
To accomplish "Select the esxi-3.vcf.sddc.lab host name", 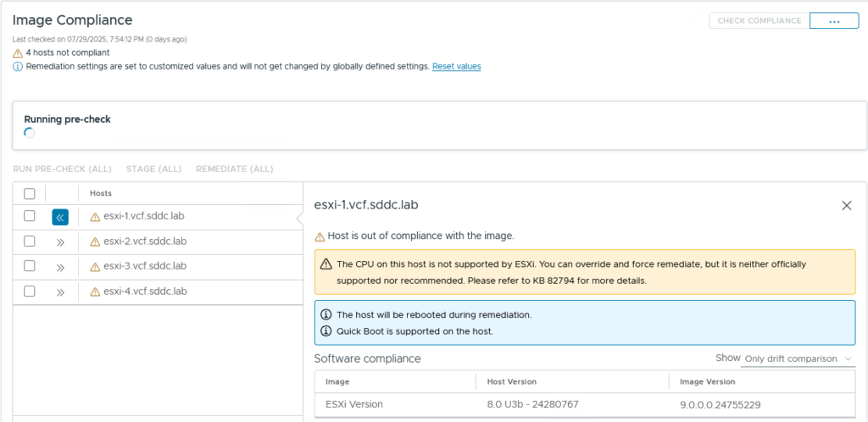I will pyautogui.click(x=144, y=266).
